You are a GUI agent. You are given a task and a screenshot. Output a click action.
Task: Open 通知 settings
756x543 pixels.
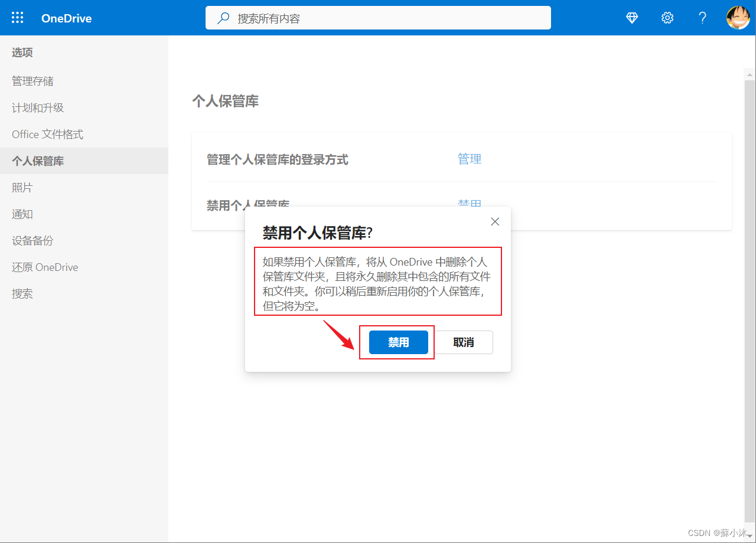pyautogui.click(x=84, y=214)
